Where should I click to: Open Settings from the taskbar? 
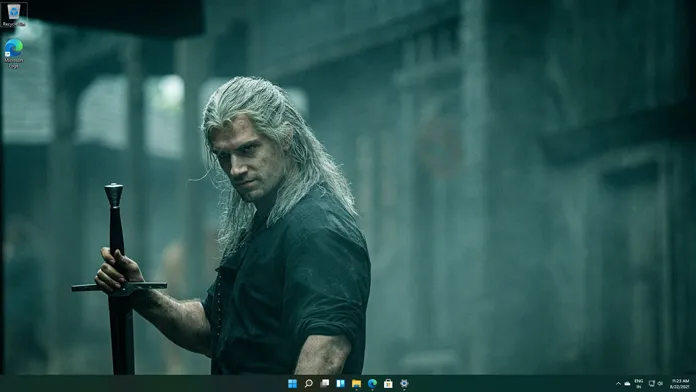[x=404, y=384]
